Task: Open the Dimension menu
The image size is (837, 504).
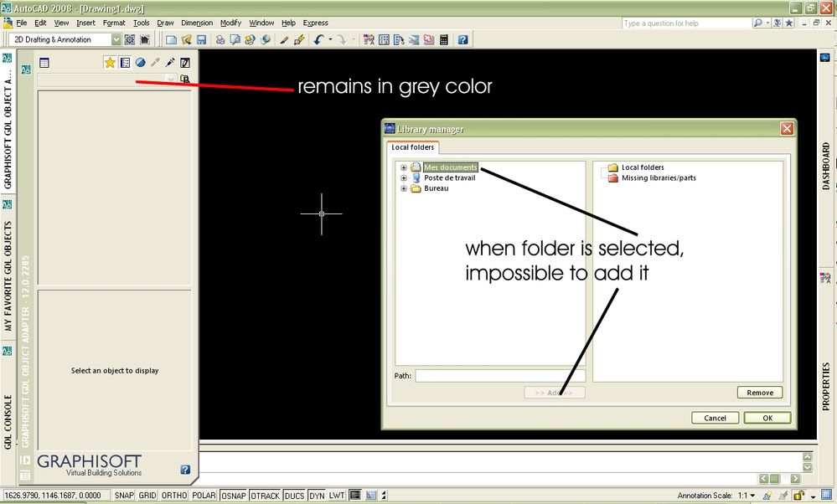Action: [x=197, y=23]
